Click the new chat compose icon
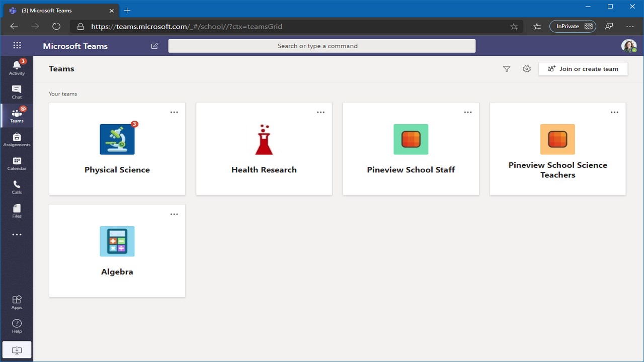 coord(154,46)
